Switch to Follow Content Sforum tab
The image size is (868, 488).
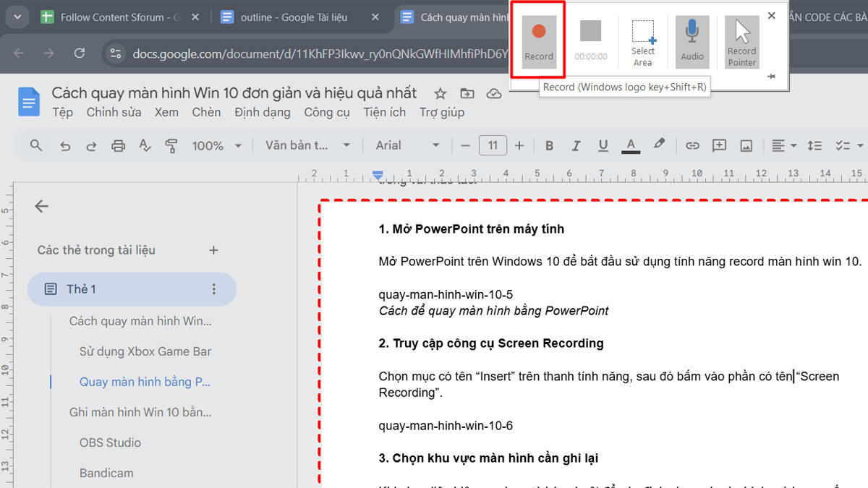[x=120, y=17]
